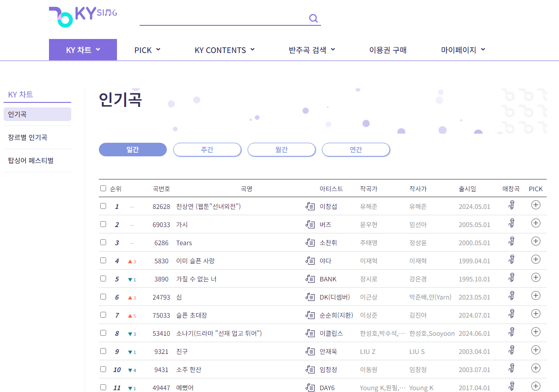Click microphone icon for 가질 수 없는 너
Image resolution: width=559 pixels, height=392 pixels.
pyautogui.click(x=511, y=277)
